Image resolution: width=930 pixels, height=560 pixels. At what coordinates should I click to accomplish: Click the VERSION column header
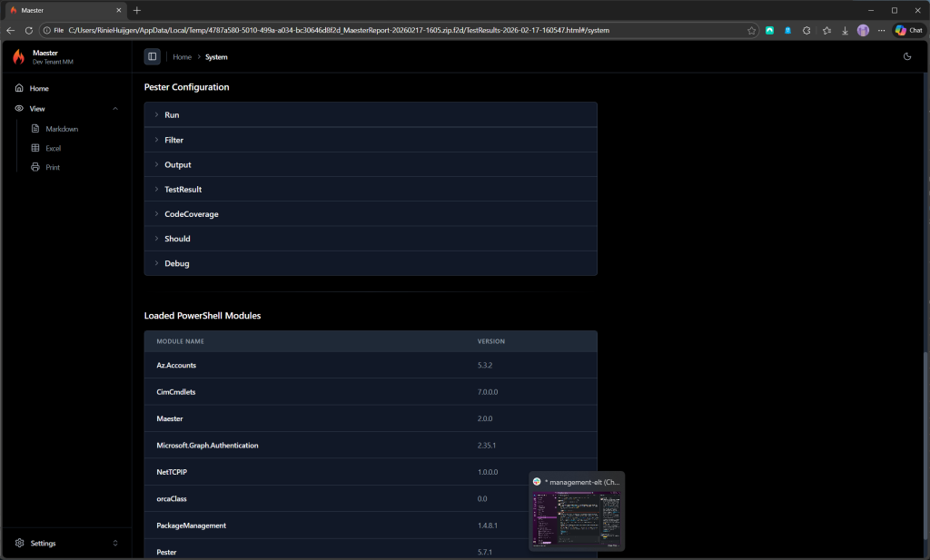(491, 341)
